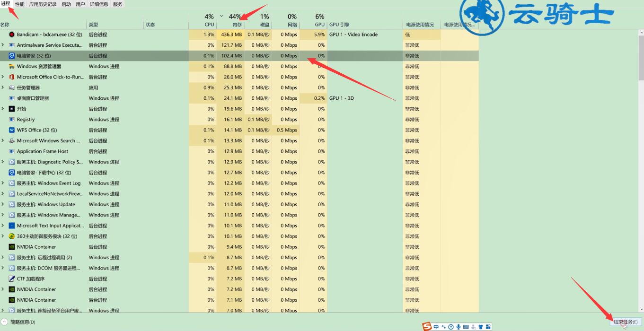Click the WPS Office (32 位) icon
This screenshot has height=331, width=644.
pos(12,130)
